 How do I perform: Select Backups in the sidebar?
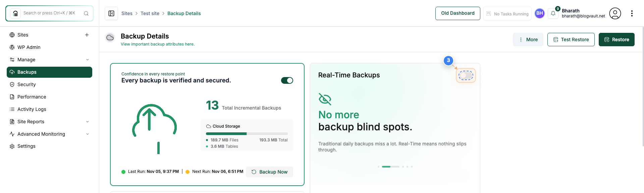coord(49,72)
